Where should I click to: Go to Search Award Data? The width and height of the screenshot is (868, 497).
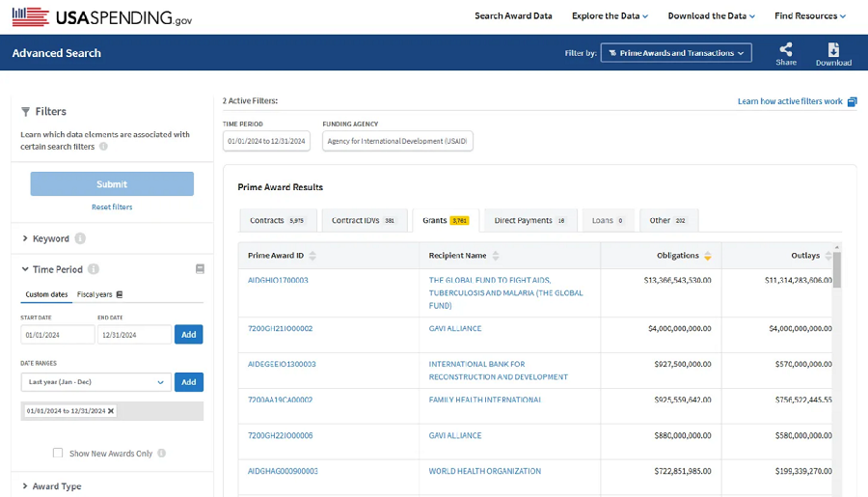(x=513, y=16)
